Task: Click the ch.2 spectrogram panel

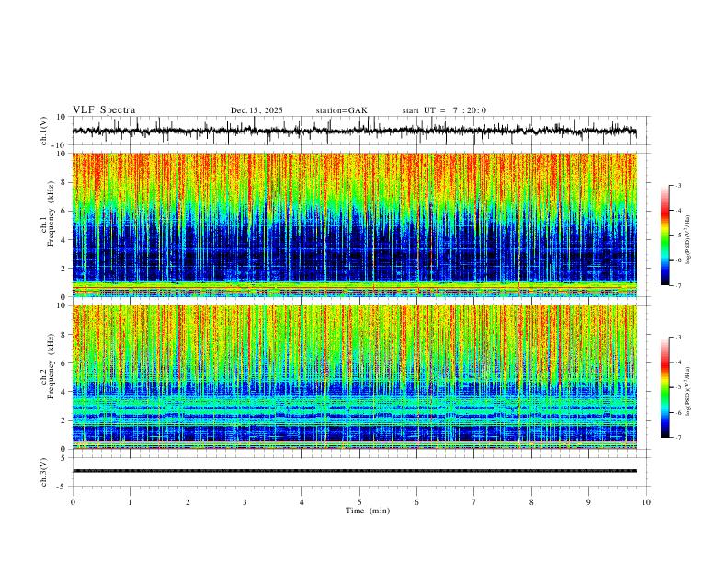Action: click(x=354, y=377)
